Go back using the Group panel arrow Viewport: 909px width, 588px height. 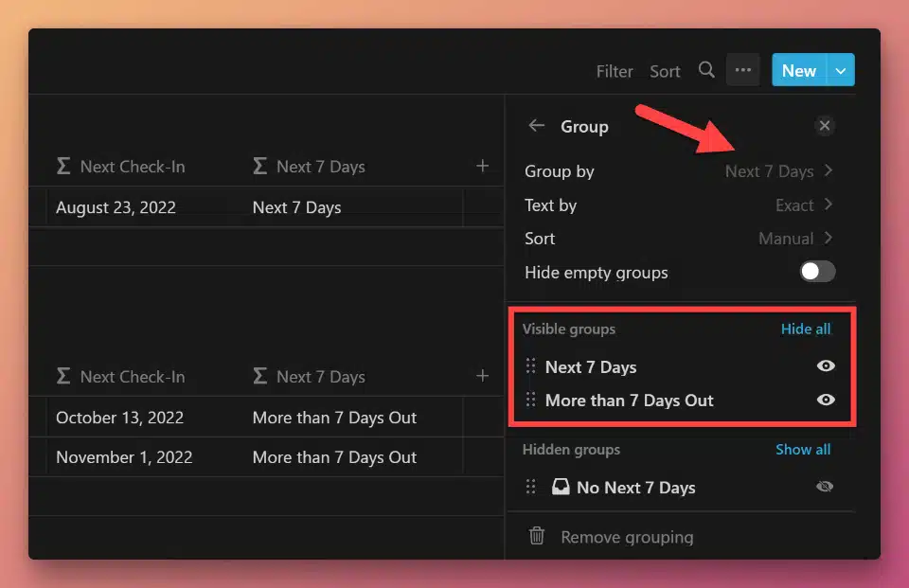[x=537, y=125]
